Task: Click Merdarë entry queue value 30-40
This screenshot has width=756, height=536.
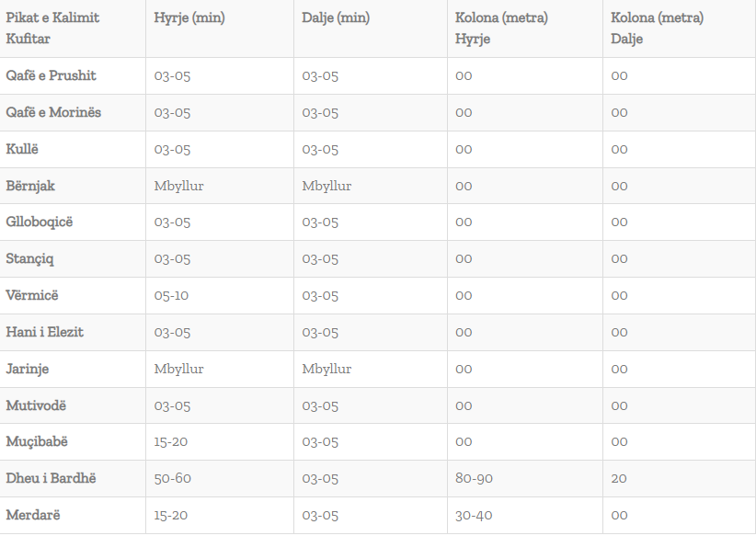Action: (474, 515)
